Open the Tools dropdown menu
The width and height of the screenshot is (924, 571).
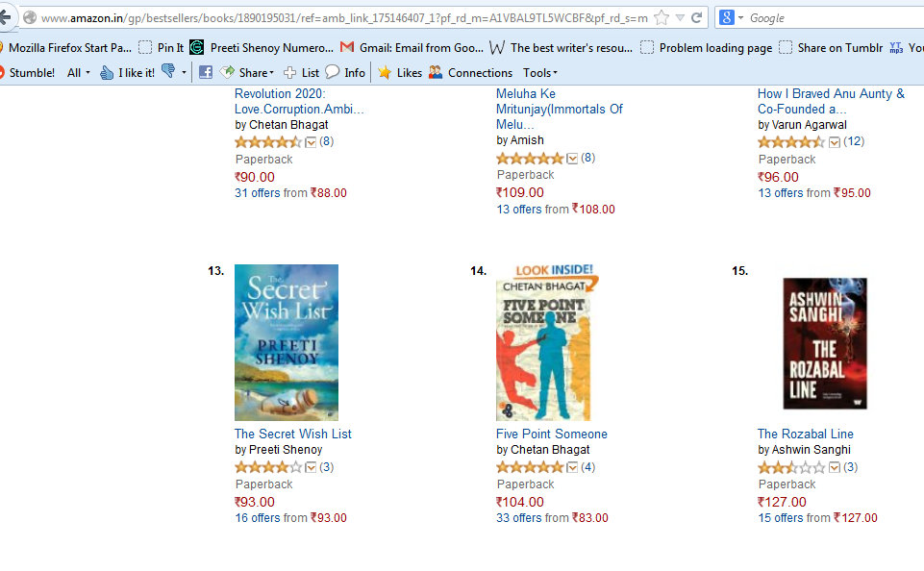click(x=539, y=72)
